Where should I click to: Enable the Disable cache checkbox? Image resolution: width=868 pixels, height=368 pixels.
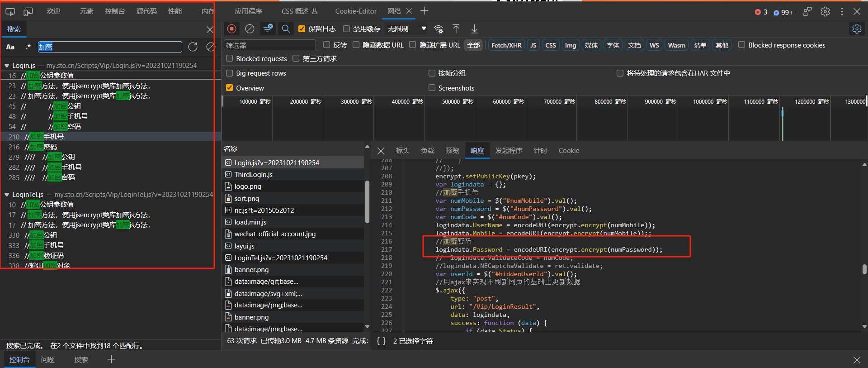[346, 29]
